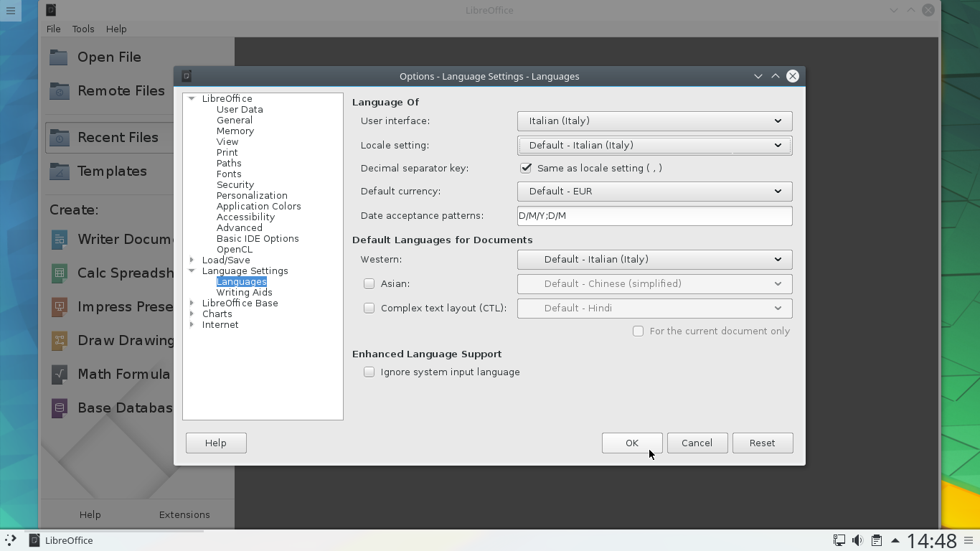This screenshot has width=980, height=551.
Task: Click the Date acceptance patterns field
Action: (x=654, y=215)
